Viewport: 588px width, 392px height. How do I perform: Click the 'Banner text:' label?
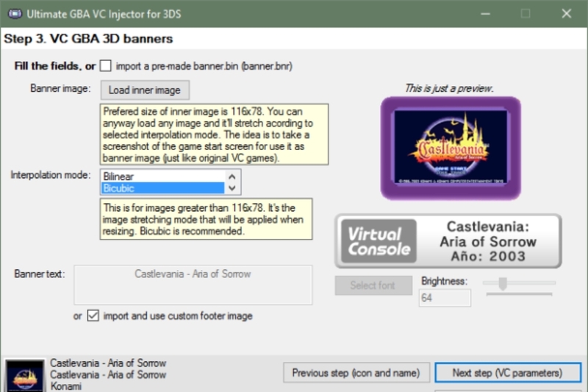tap(40, 274)
